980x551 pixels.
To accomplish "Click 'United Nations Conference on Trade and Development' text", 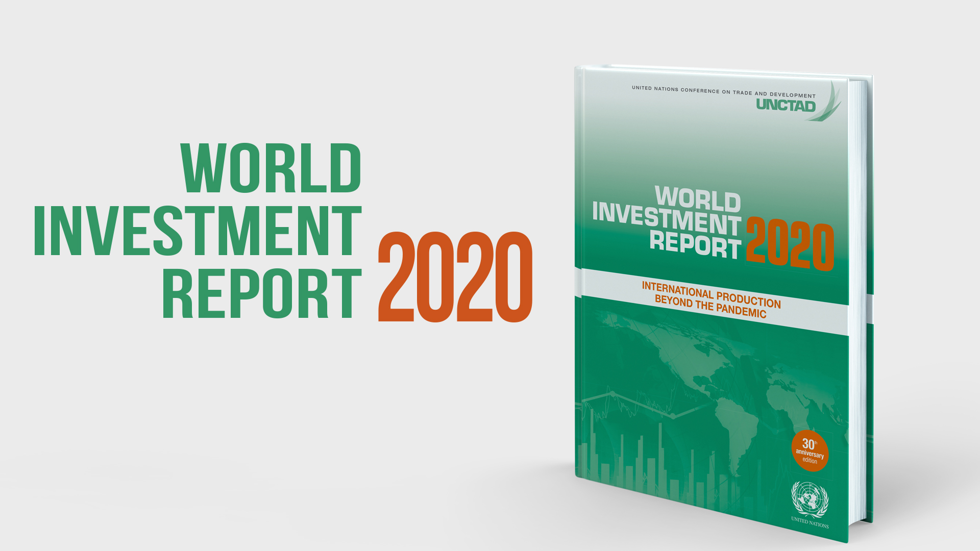I will point(724,92).
